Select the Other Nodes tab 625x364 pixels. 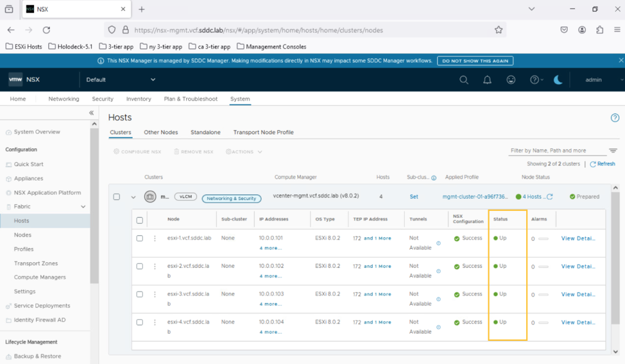click(x=161, y=132)
